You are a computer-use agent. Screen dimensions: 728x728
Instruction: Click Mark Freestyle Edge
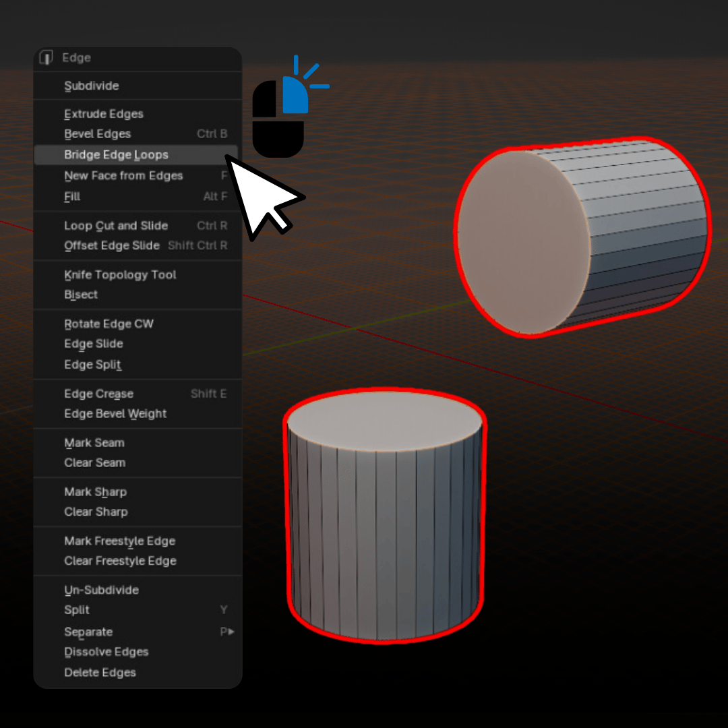138,541
